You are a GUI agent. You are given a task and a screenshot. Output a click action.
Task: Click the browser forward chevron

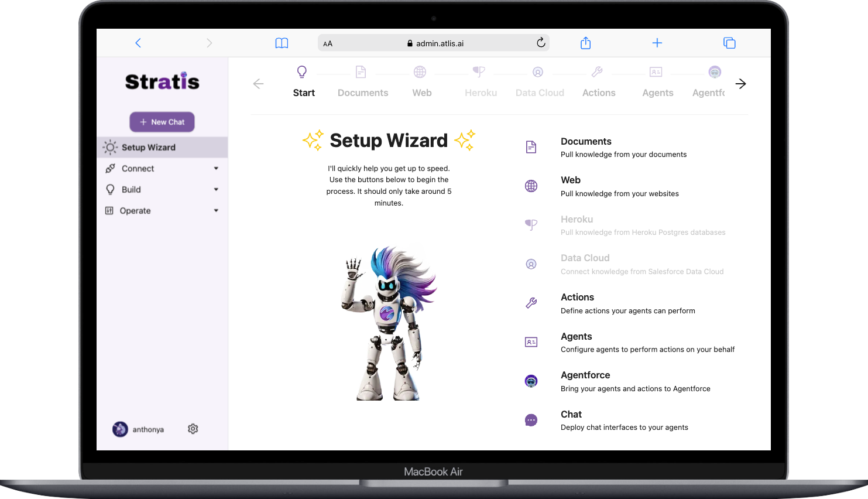pyautogui.click(x=210, y=43)
